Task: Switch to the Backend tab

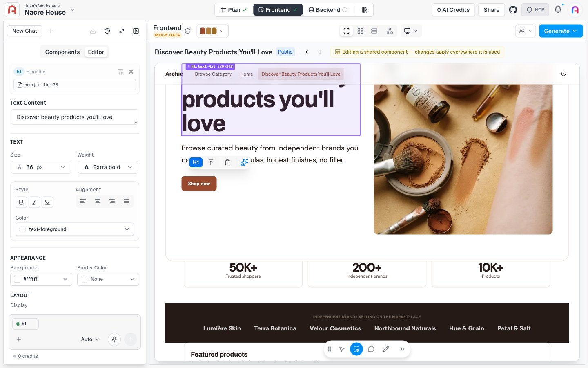Action: 328,10
